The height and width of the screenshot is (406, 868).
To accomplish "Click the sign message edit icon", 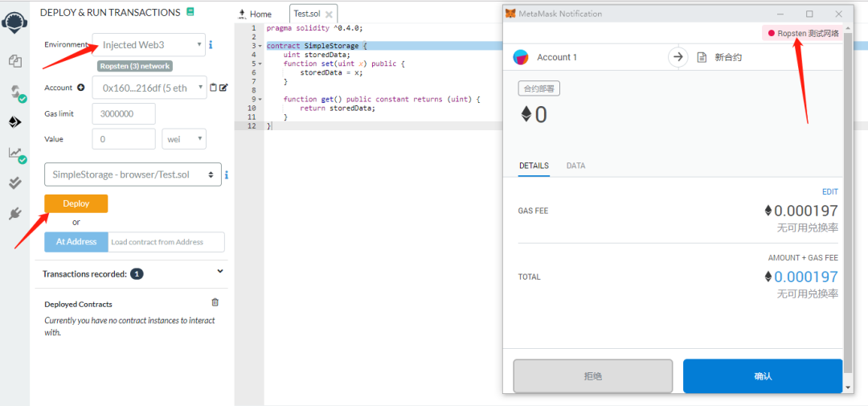I will [223, 88].
